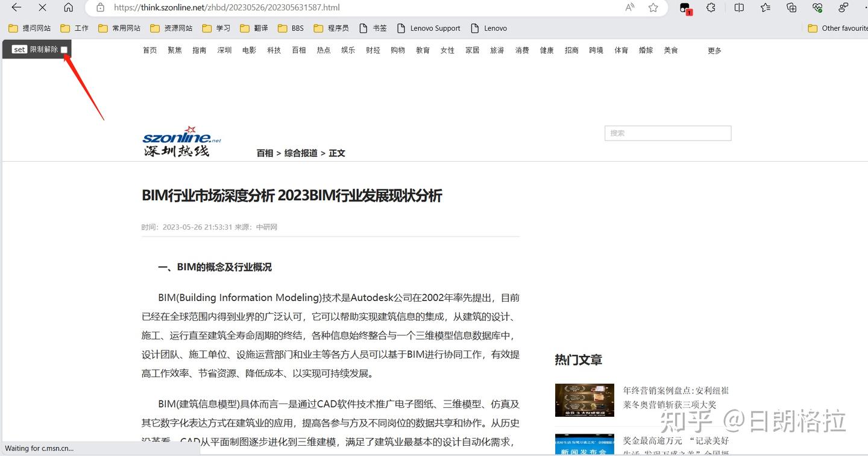This screenshot has height=456, width=868.
Task: Open the split screen icon in toolbar
Action: [740, 7]
